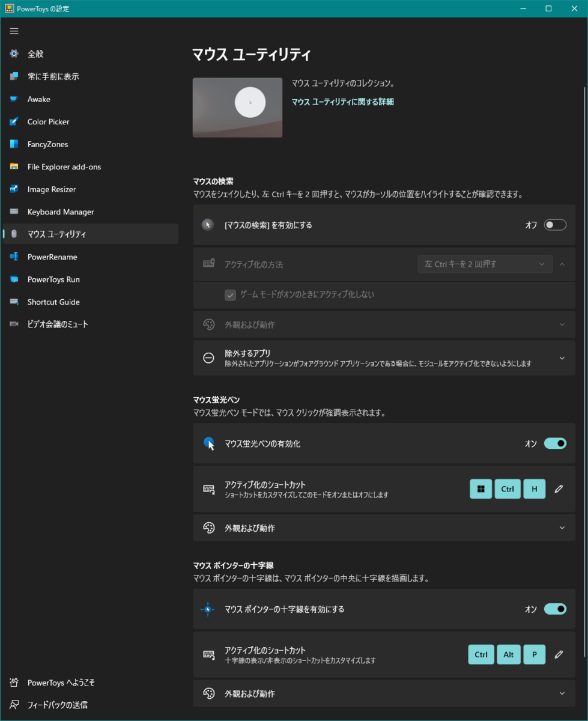The height and width of the screenshot is (721, 588).
Task: Edit the Ctrl+Alt+P shortcut with pencil icon
Action: (x=559, y=654)
